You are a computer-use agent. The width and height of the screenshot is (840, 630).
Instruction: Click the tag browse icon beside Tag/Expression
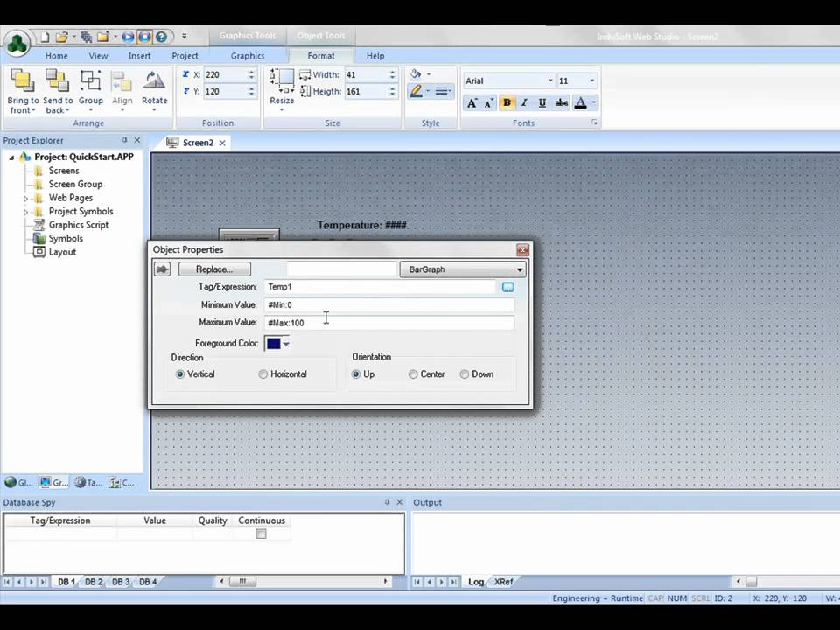507,287
